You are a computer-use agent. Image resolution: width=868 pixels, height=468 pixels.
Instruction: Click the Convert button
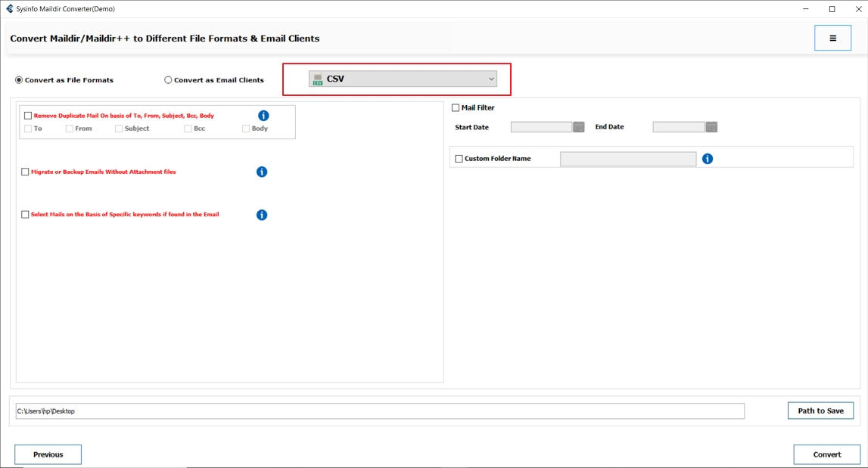click(x=827, y=454)
